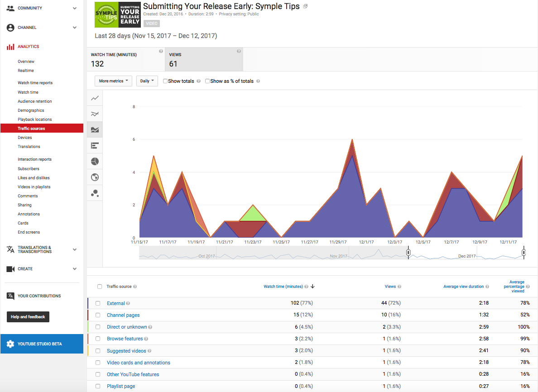This screenshot has height=392, width=538.
Task: Click the Help and feedback button
Action: (x=28, y=317)
